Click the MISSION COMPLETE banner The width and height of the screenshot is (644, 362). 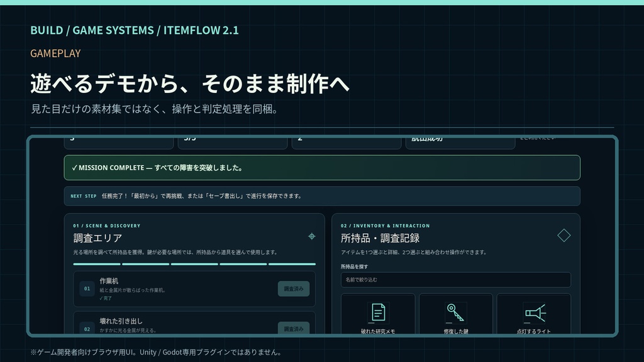click(x=322, y=167)
